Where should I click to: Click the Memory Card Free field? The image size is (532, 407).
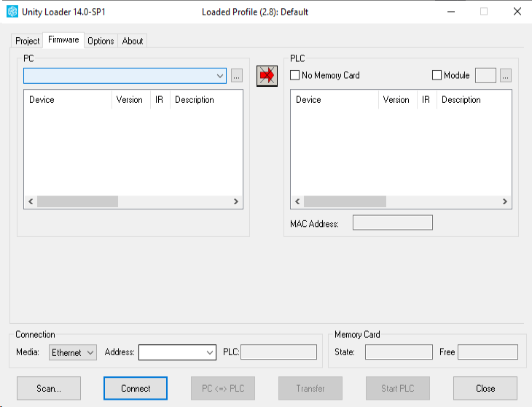(488, 352)
